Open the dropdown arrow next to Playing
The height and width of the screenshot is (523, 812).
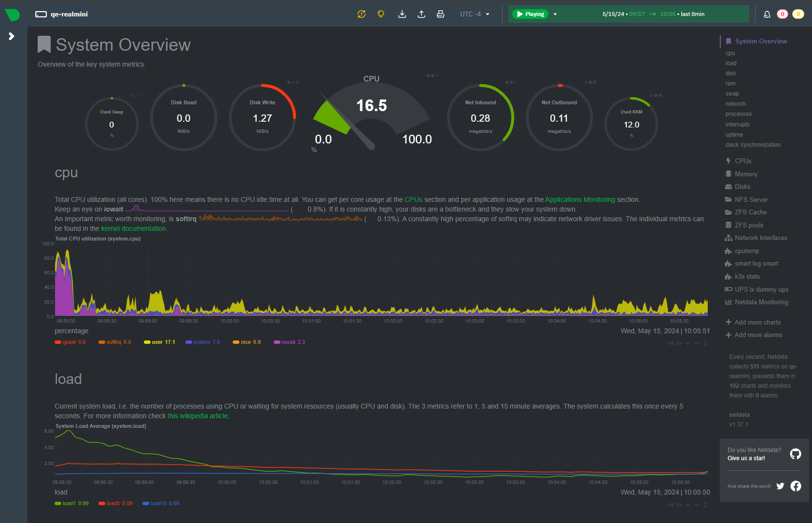(555, 14)
